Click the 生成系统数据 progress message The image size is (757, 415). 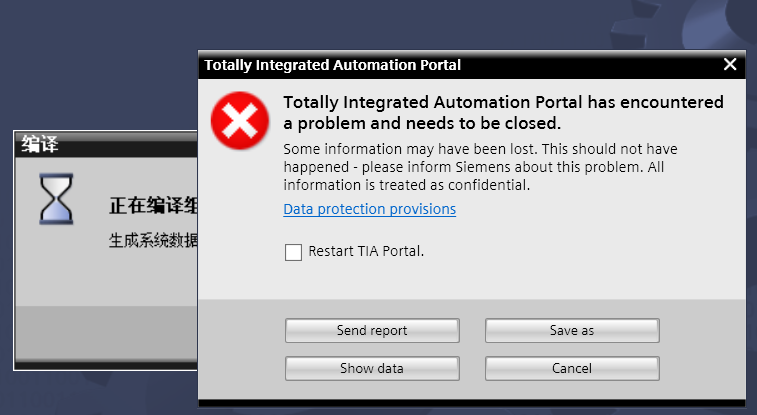152,240
